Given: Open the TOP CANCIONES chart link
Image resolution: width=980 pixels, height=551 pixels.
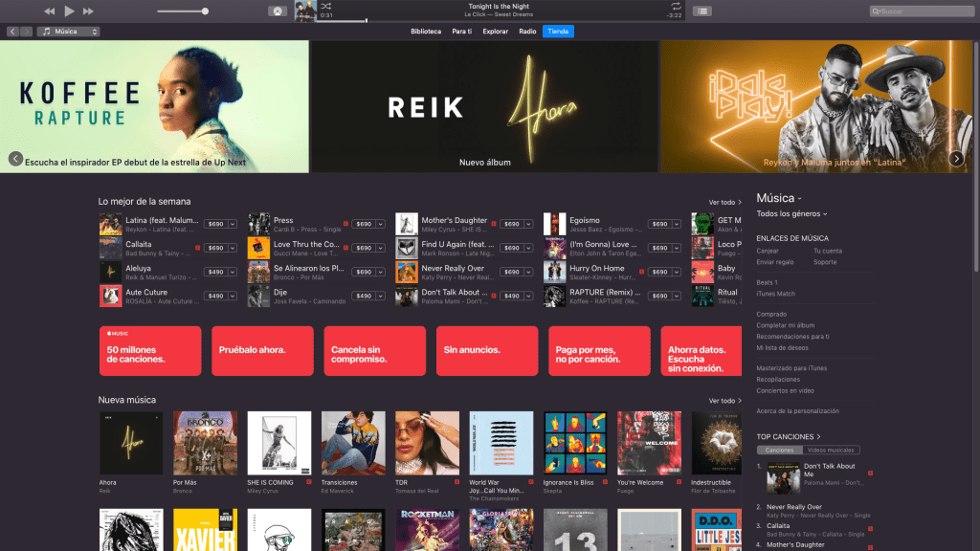Looking at the screenshot, I should coord(789,436).
